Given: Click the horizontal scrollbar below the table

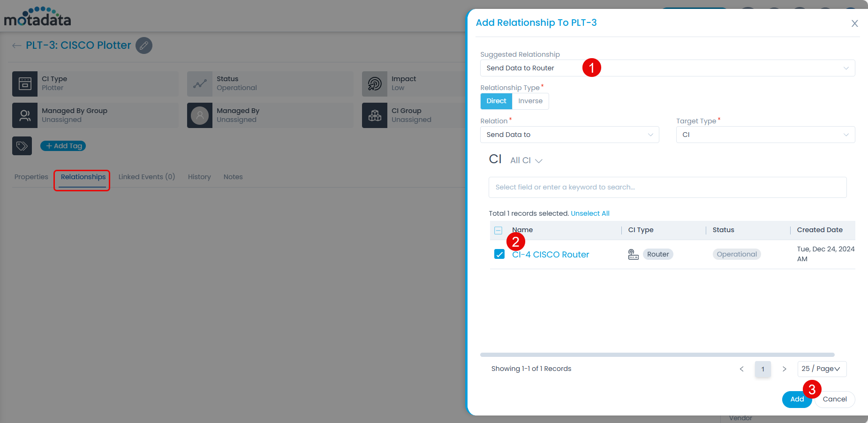Looking at the screenshot, I should point(657,355).
